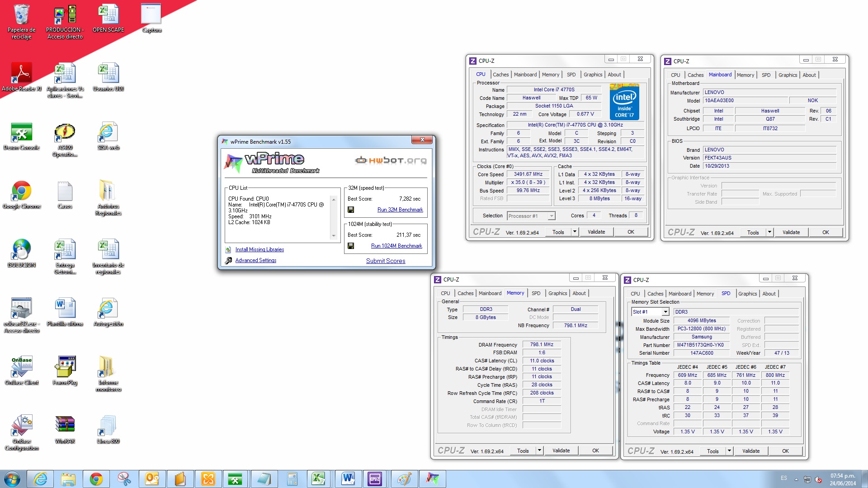Click the wPrime CPU list scroll-up arrow
868x488 pixels.
pos(334,199)
